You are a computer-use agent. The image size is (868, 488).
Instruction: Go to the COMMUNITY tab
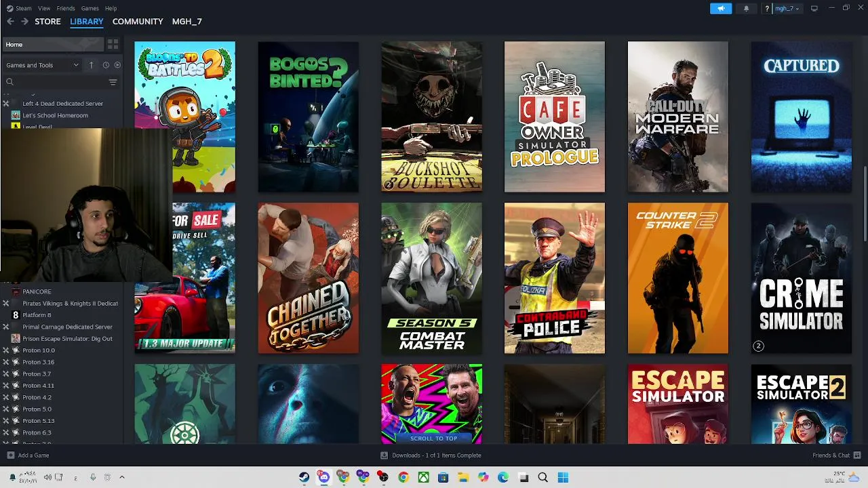(138, 22)
